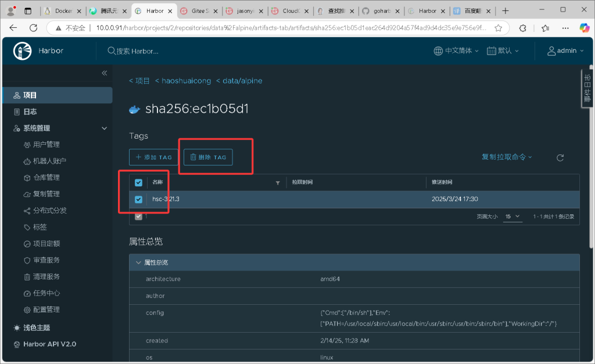Click browser favorites star icon in address bar
Image resolution: width=595 pixels, height=364 pixels.
tap(498, 28)
